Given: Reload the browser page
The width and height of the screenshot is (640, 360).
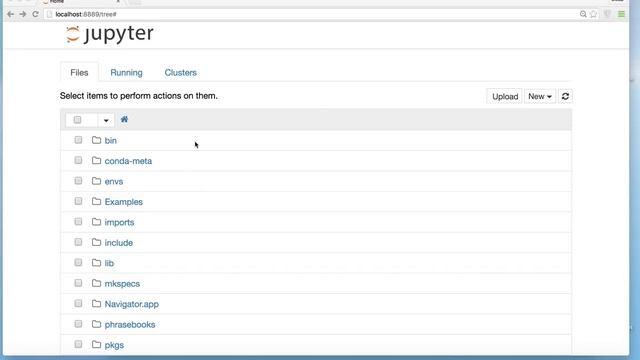Looking at the screenshot, I should click(x=36, y=14).
